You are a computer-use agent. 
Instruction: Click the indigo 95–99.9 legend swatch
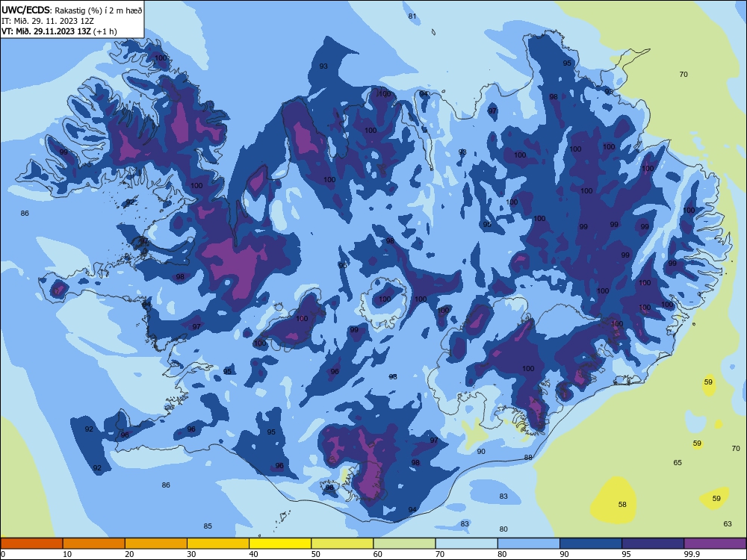653,544
